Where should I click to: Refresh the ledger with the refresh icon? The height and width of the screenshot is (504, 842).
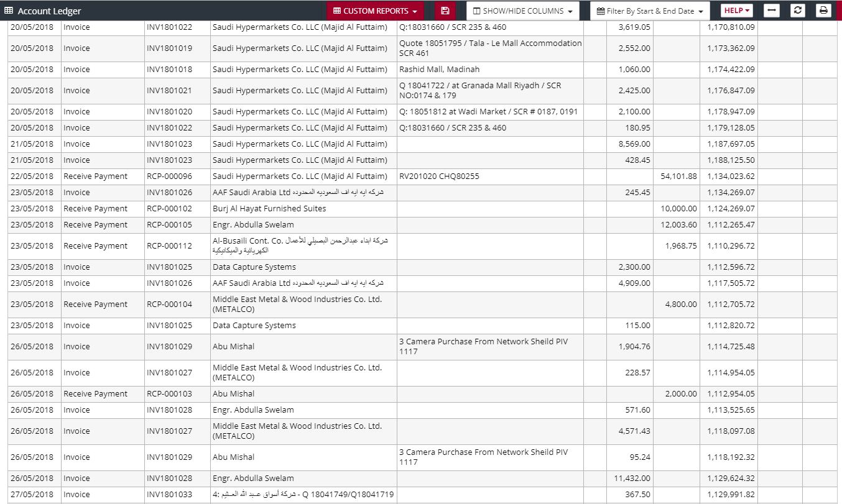click(798, 11)
